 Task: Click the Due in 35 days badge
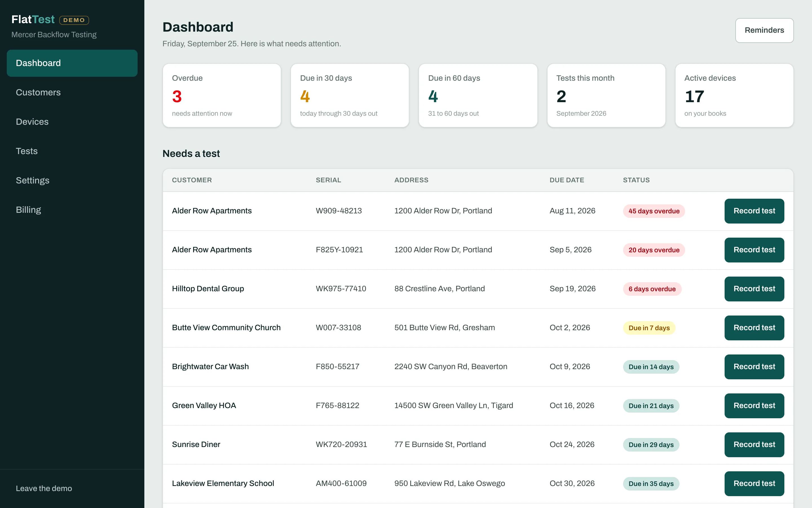click(651, 484)
